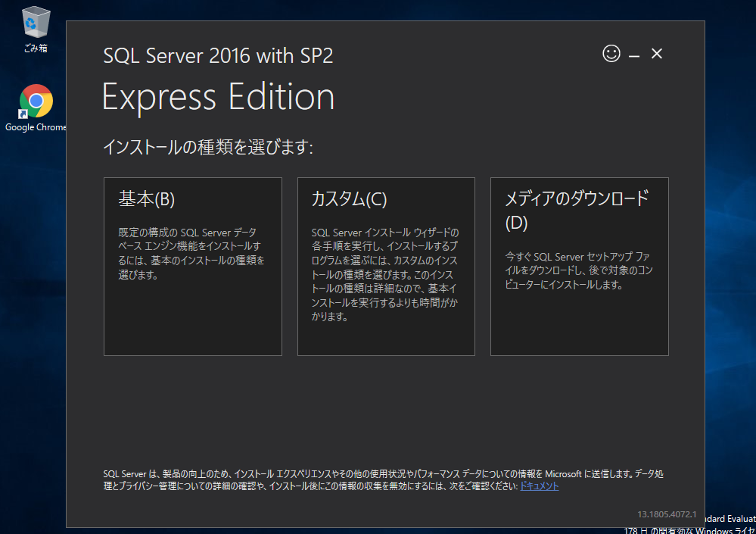Close the SQL Server installer window
Viewport: 756px width, 534px height.
[x=657, y=53]
